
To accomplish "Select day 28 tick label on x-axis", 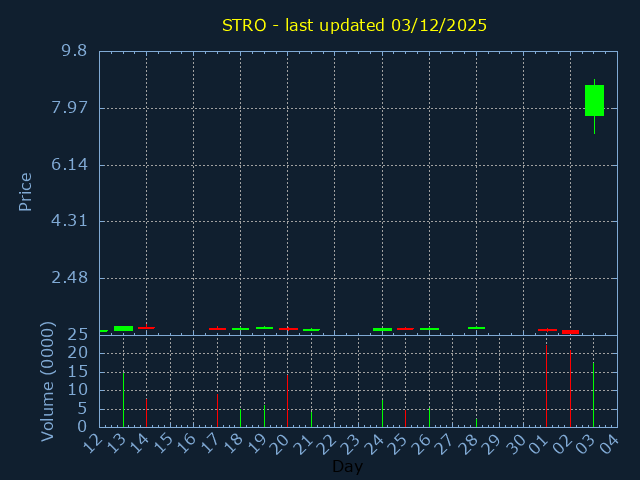I will pos(471,443).
